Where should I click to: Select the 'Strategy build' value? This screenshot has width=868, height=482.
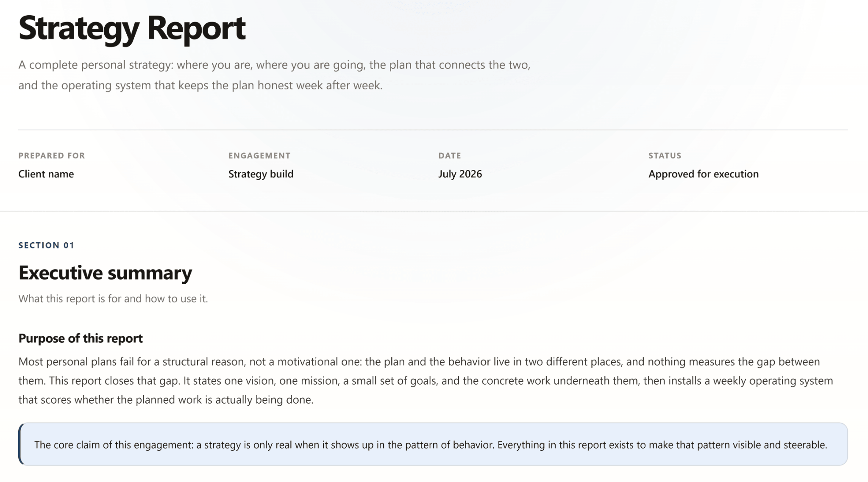[261, 174]
